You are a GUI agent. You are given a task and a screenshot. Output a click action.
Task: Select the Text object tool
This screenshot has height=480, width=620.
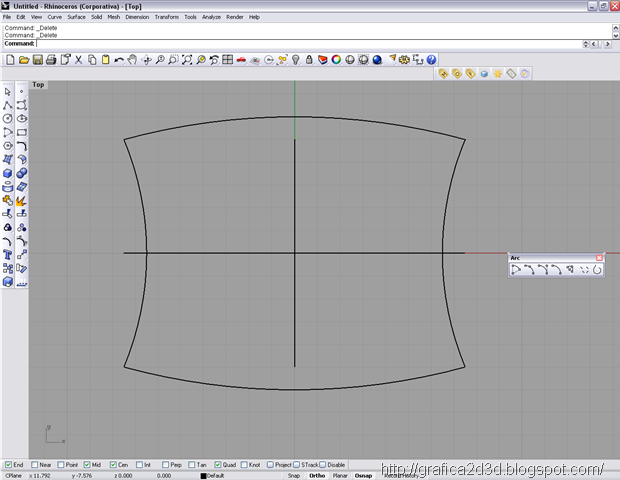click(8, 255)
